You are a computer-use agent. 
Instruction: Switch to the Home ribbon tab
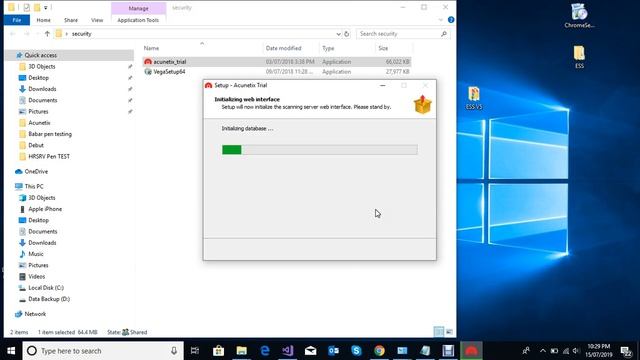43,20
